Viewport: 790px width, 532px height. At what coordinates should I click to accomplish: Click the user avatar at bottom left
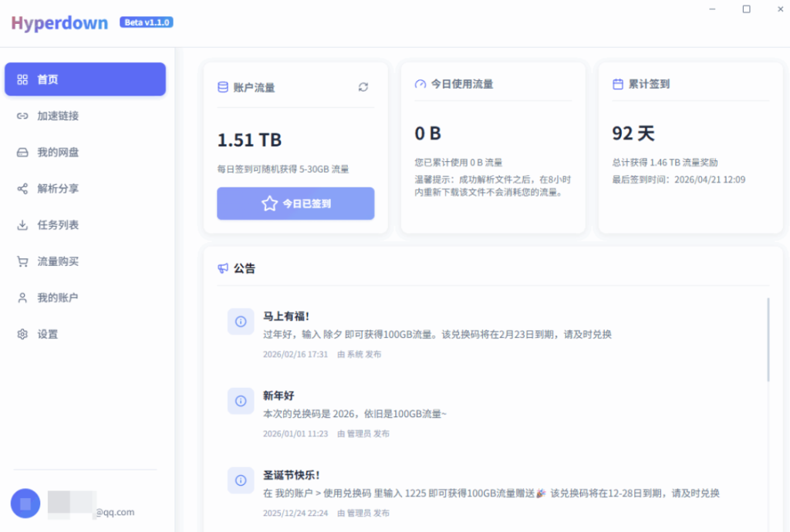25,503
